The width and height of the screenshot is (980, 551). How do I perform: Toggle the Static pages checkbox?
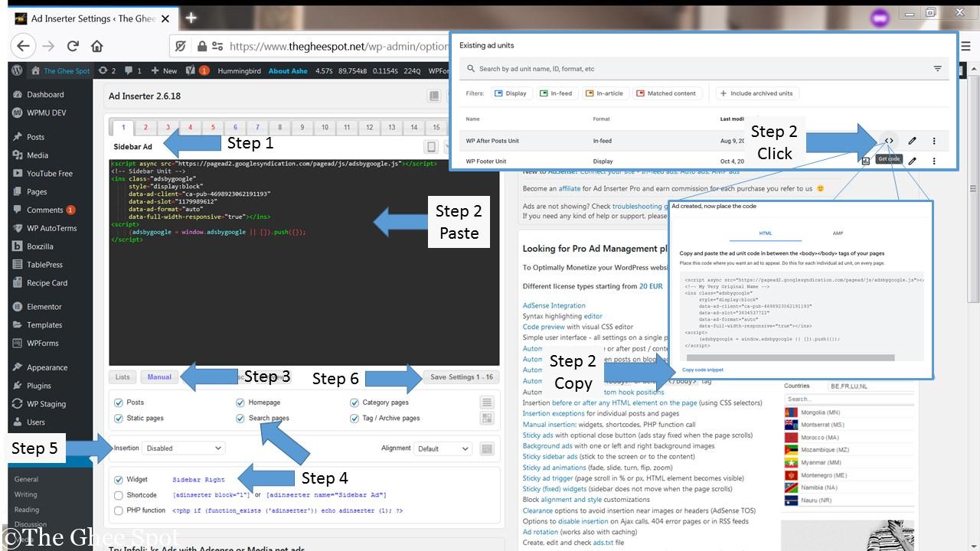118,419
